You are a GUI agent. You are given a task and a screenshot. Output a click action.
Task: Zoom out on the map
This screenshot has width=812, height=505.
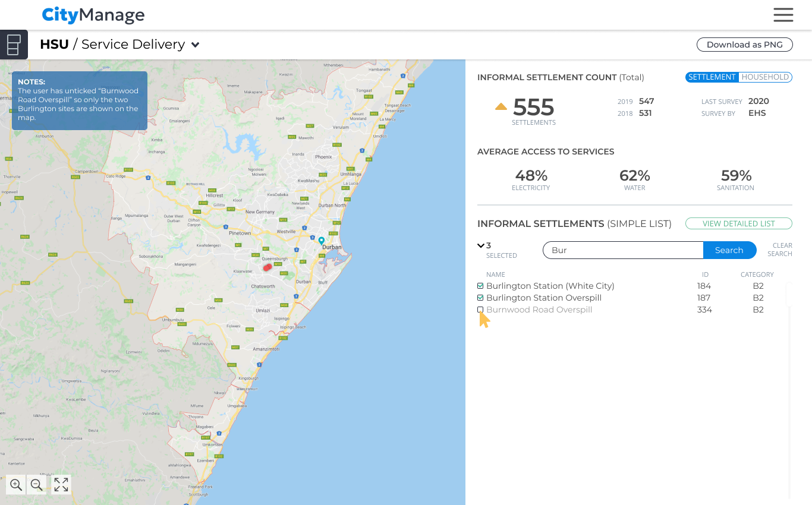click(36, 485)
